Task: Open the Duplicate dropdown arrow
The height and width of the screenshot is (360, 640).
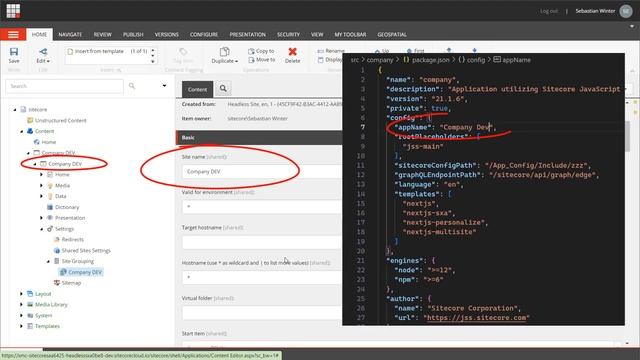Action: tap(236, 61)
